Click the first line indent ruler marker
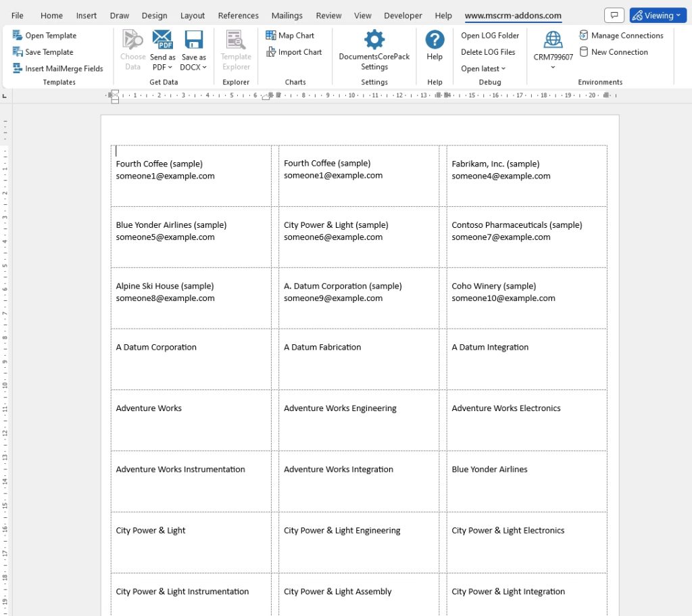Image resolution: width=692 pixels, height=616 pixels. (115, 92)
